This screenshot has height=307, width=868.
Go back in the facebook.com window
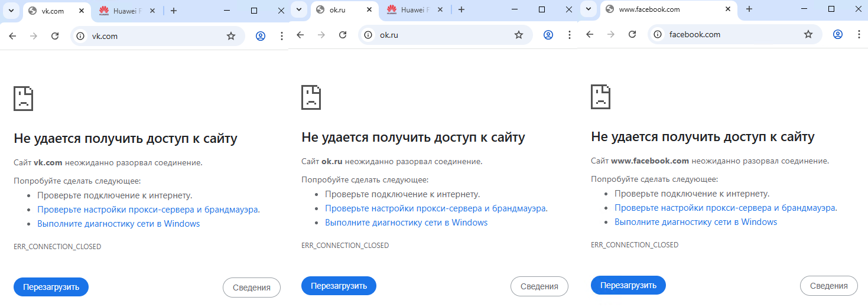coord(590,34)
